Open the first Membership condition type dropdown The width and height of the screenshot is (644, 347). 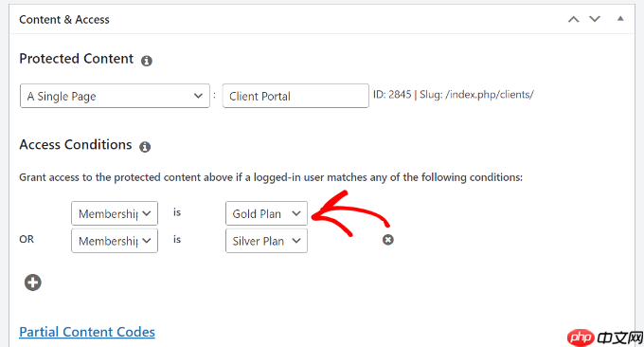click(x=115, y=213)
